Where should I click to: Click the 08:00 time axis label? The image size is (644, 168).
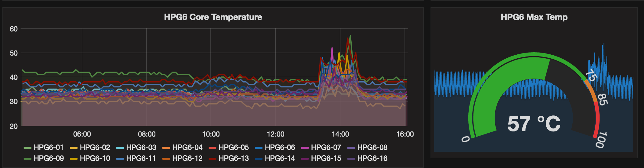[147, 134]
